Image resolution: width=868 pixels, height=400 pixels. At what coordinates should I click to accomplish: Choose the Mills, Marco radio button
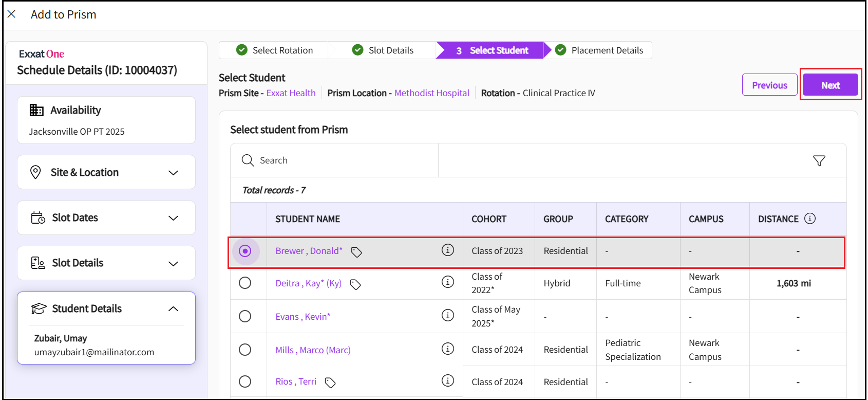pyautogui.click(x=245, y=350)
